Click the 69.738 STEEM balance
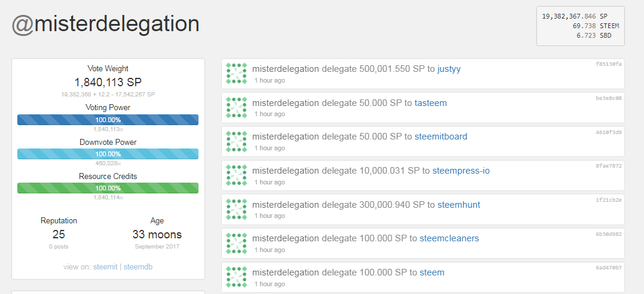This screenshot has height=294, width=644. [596, 26]
